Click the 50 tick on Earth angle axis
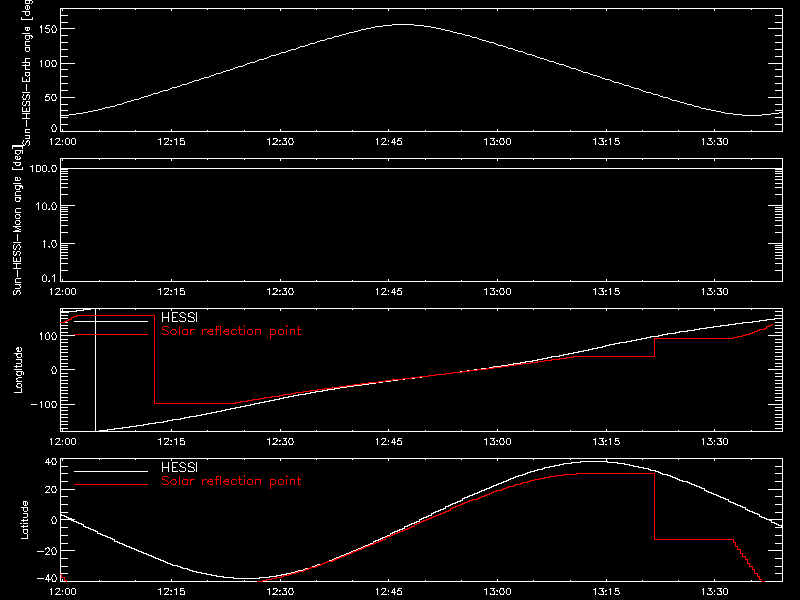 point(51,97)
